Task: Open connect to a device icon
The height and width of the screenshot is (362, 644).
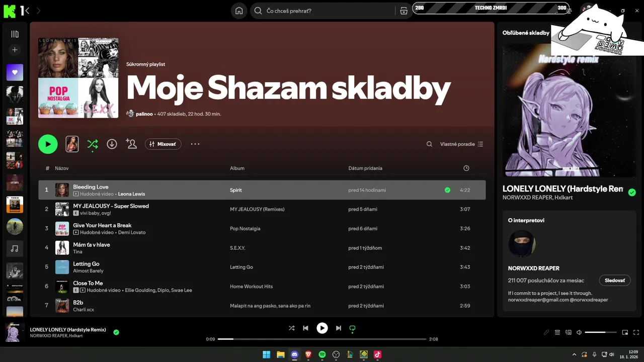Action: [x=569, y=332]
